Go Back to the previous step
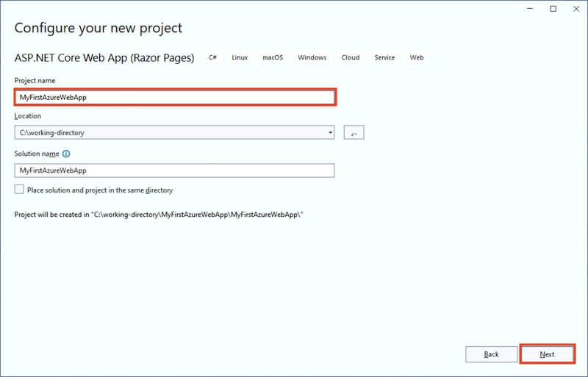 [491, 354]
